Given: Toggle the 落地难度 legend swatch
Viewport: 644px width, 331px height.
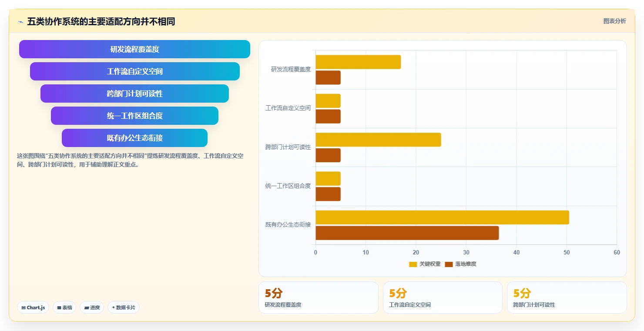Looking at the screenshot, I should [449, 264].
